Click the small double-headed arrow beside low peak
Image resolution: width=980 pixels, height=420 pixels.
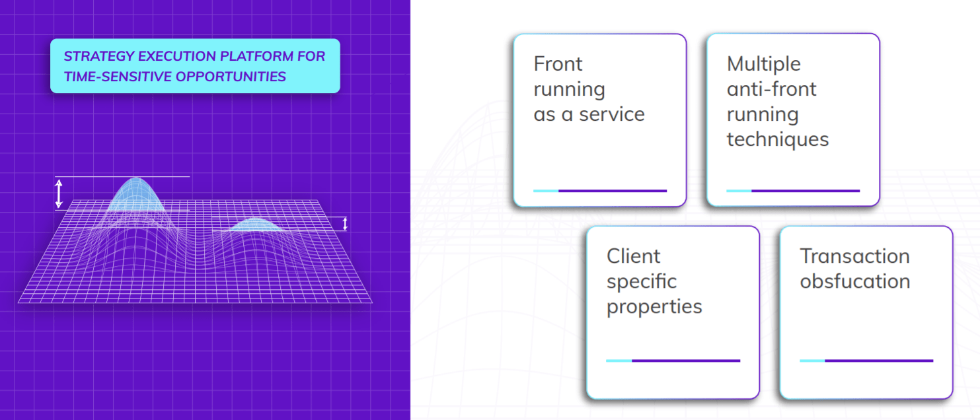point(345,224)
